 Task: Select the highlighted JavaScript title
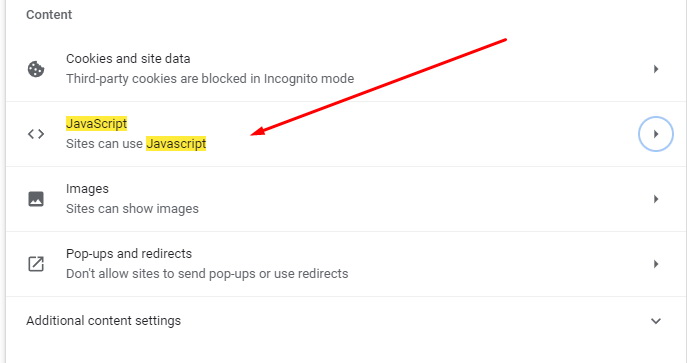(x=96, y=123)
